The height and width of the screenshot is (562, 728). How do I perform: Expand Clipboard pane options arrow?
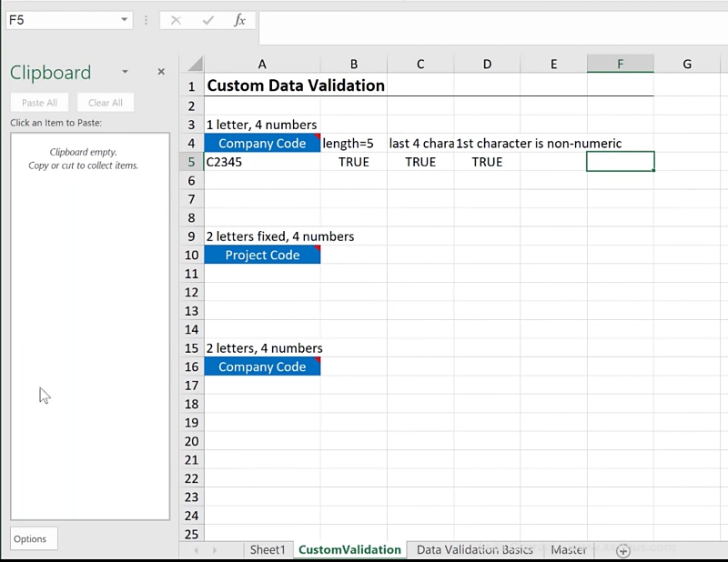[x=125, y=72]
